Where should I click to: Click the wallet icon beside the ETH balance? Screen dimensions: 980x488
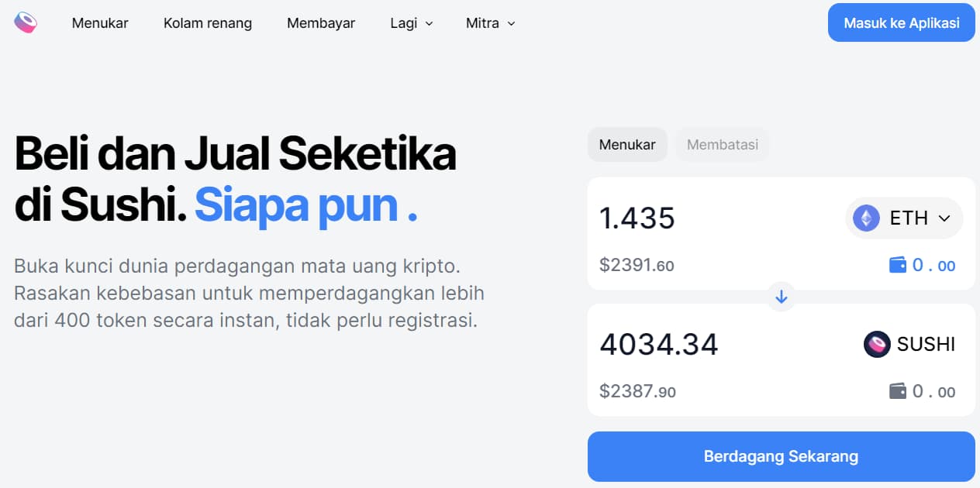[x=897, y=265]
